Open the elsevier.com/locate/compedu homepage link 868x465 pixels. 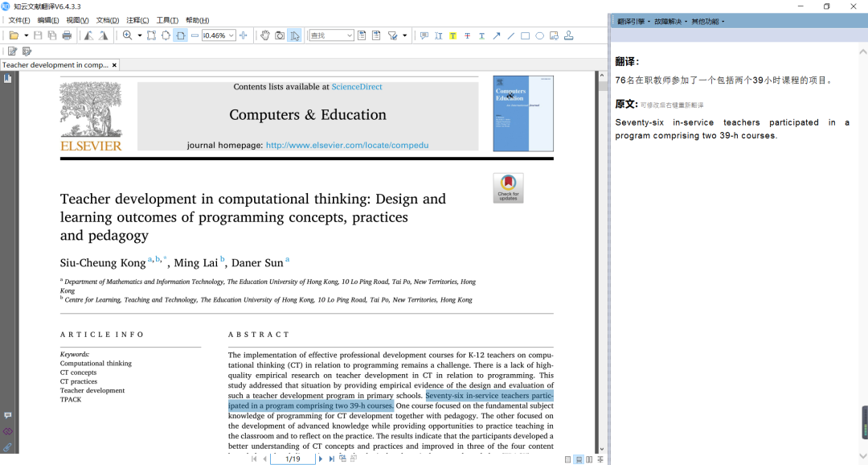347,145
